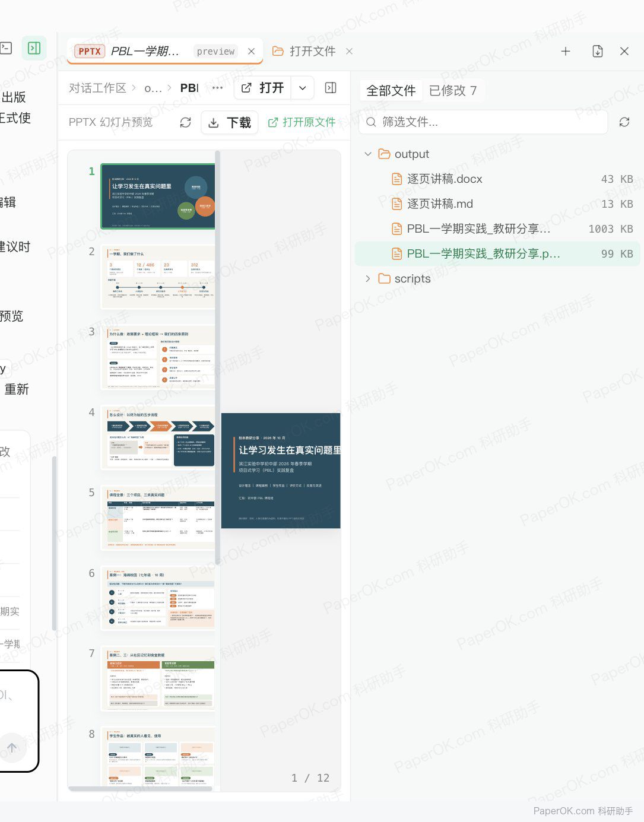The width and height of the screenshot is (644, 822).
Task: Select the 已修改 7 tab
Action: [453, 90]
